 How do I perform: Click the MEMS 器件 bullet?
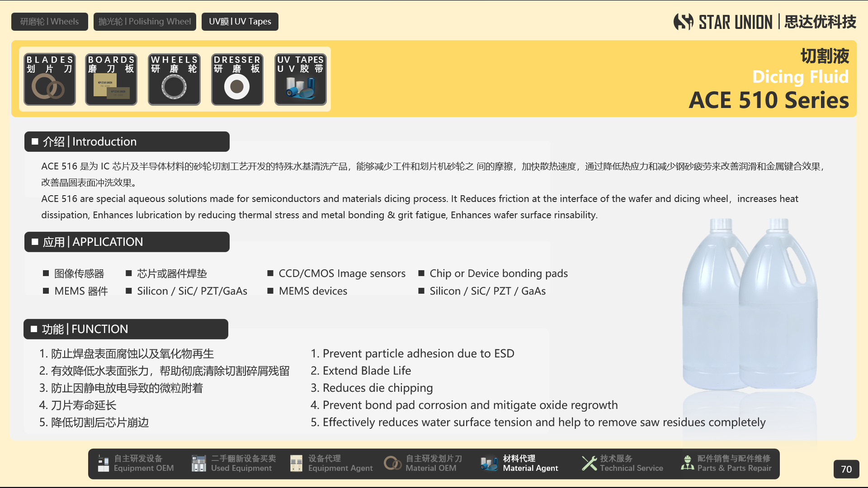pyautogui.click(x=75, y=291)
